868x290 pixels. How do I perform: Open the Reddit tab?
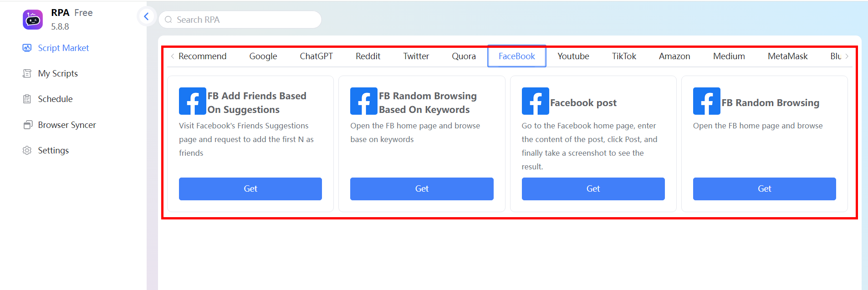click(368, 56)
